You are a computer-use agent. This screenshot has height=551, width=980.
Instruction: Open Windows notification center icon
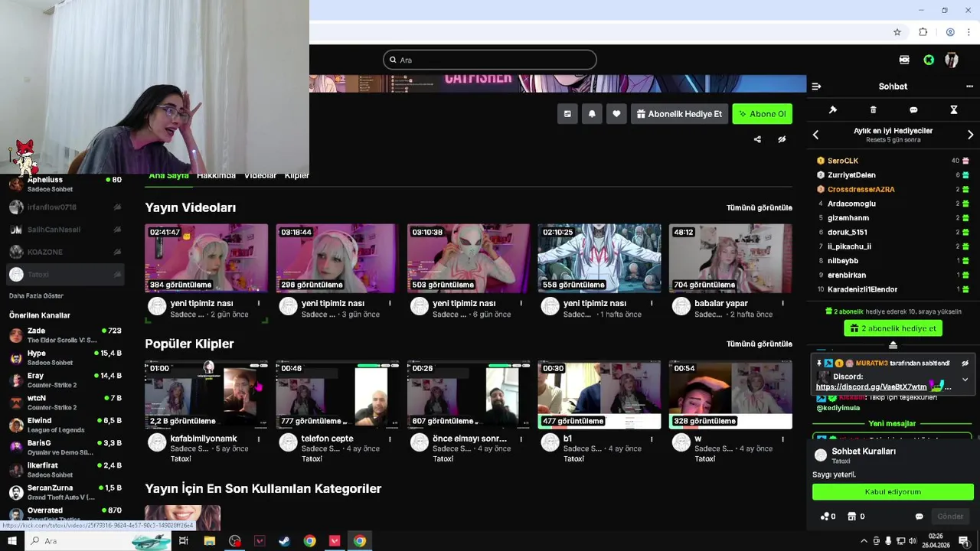964,541
